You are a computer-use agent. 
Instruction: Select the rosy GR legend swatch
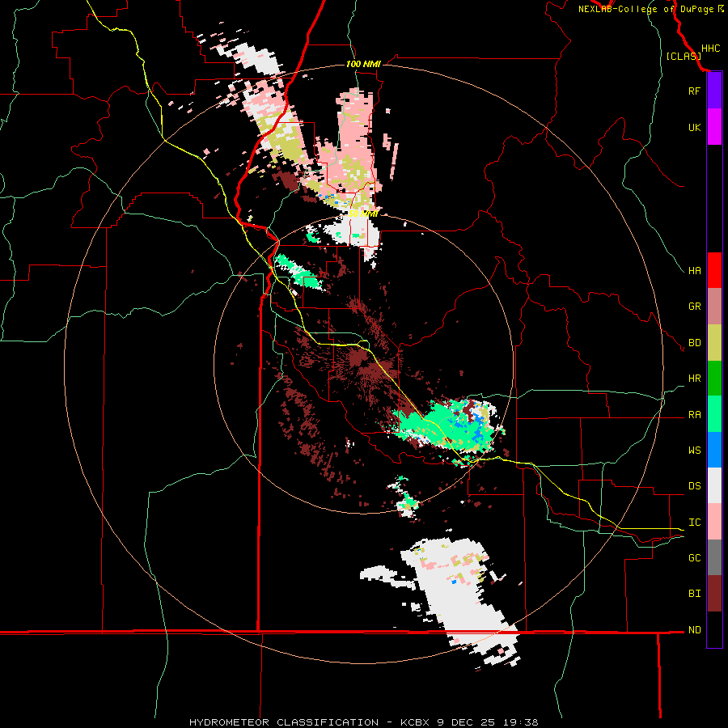714,307
